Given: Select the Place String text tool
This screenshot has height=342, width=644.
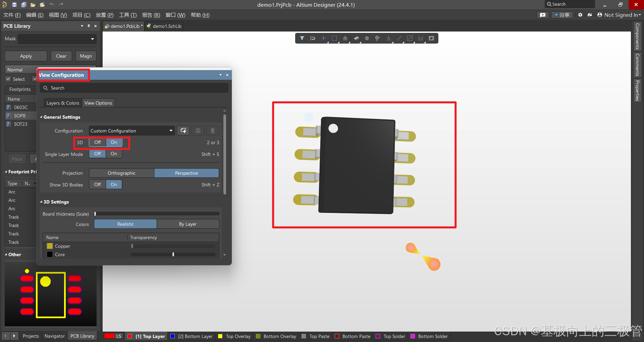Looking at the screenshot, I should (x=388, y=38).
